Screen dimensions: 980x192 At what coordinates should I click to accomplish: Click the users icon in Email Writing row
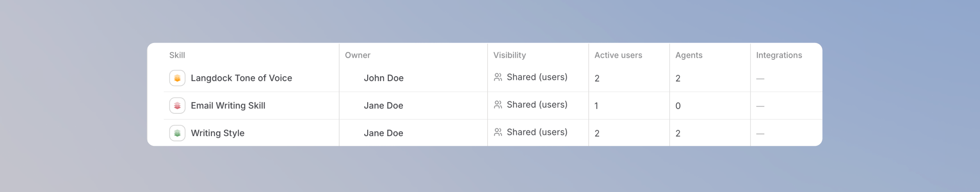tap(498, 105)
